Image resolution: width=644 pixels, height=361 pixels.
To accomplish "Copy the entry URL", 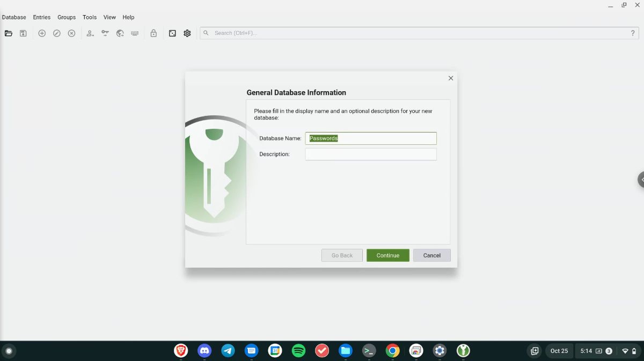I will tap(120, 33).
